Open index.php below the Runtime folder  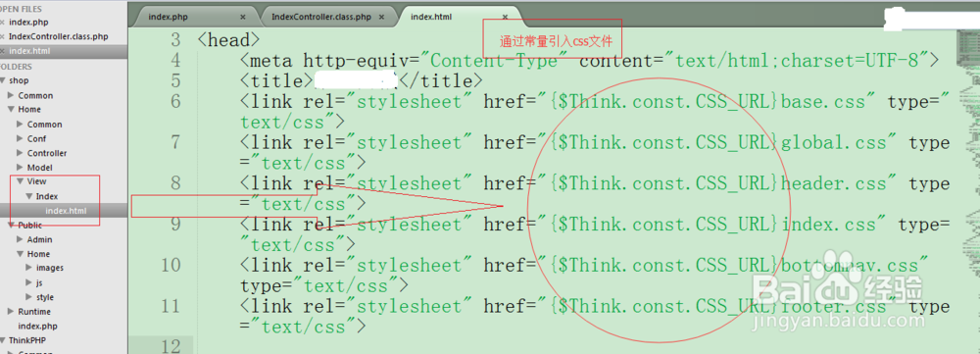(x=37, y=326)
